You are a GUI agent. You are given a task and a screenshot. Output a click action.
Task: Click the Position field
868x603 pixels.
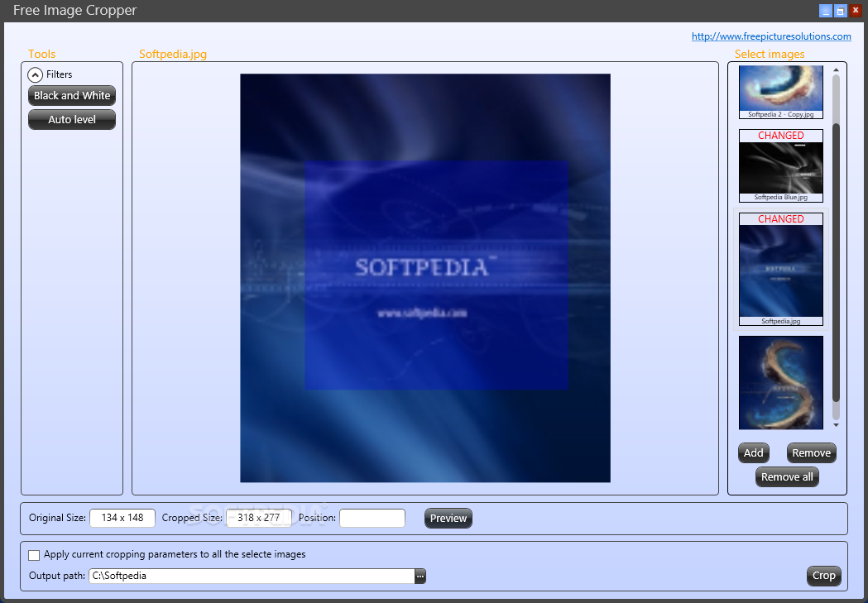tap(372, 518)
